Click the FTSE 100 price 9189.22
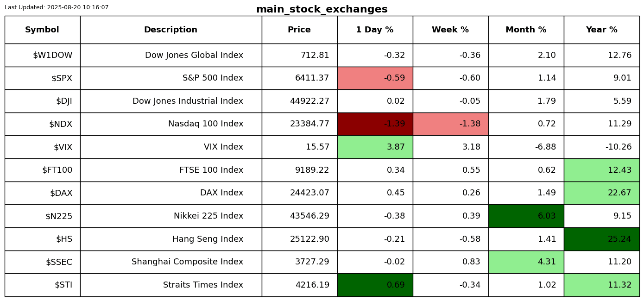The width and height of the screenshot is (644, 301). coord(312,170)
